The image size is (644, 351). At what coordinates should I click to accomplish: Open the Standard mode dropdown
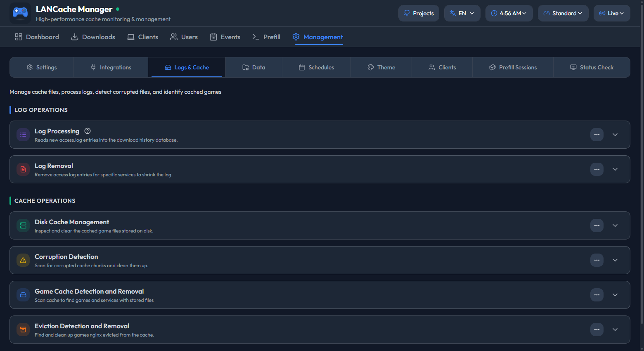563,13
